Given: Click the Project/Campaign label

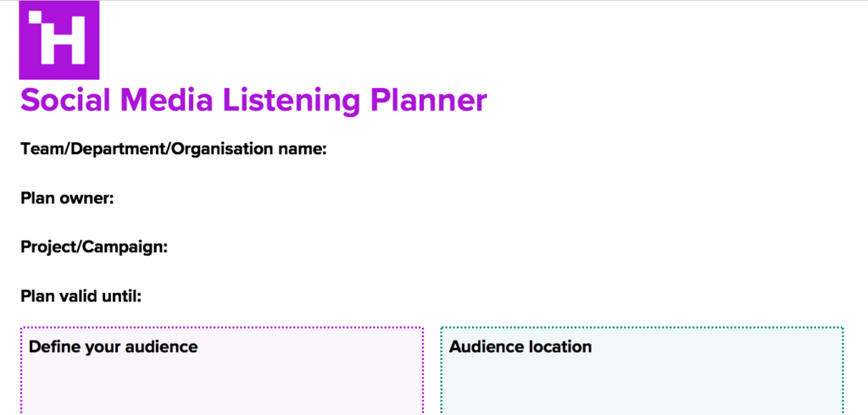Looking at the screenshot, I should pyautogui.click(x=93, y=247).
